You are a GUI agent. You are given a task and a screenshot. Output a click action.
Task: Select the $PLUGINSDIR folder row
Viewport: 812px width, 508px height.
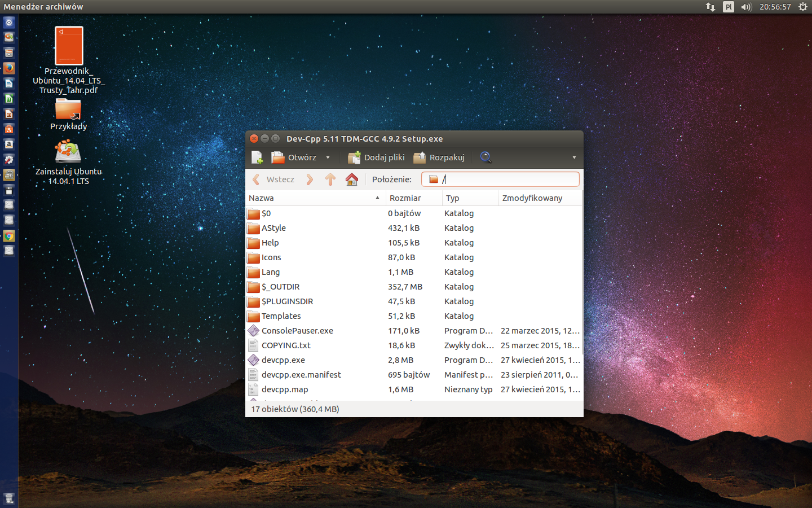413,301
